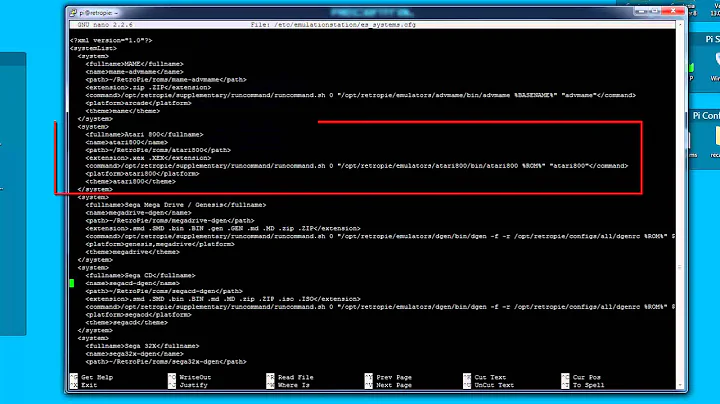The width and height of the screenshot is (720, 404).
Task: Click the nano Where Is shortcut
Action: click(288, 385)
